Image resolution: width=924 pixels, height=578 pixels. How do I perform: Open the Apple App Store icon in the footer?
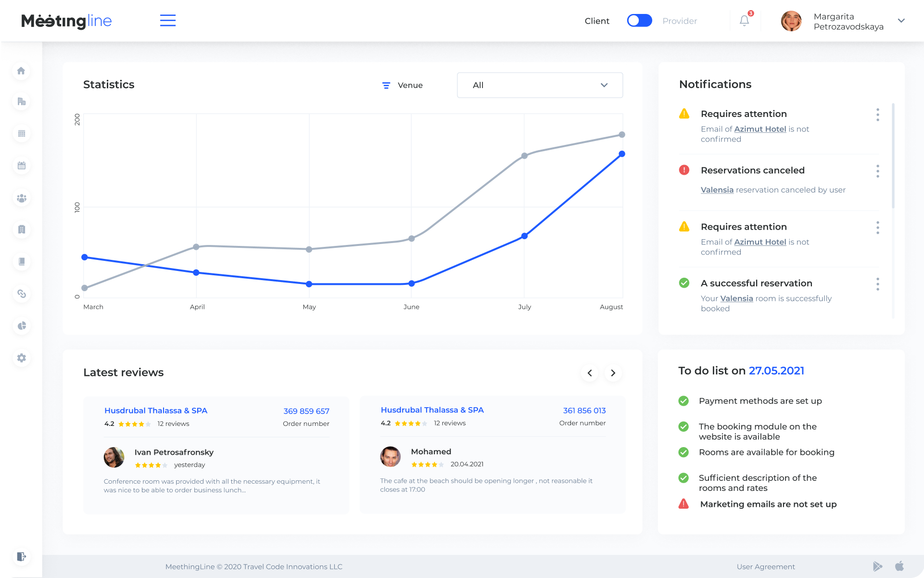click(899, 566)
